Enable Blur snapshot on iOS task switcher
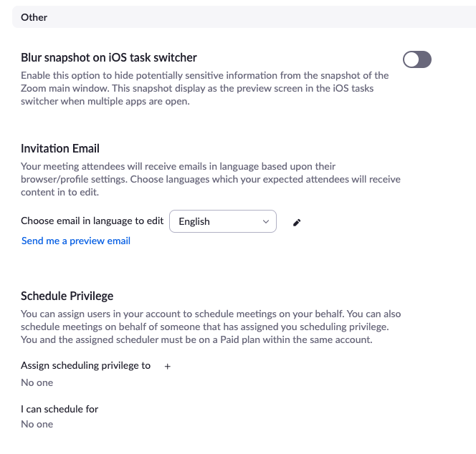This screenshot has height=454, width=476. click(416, 59)
